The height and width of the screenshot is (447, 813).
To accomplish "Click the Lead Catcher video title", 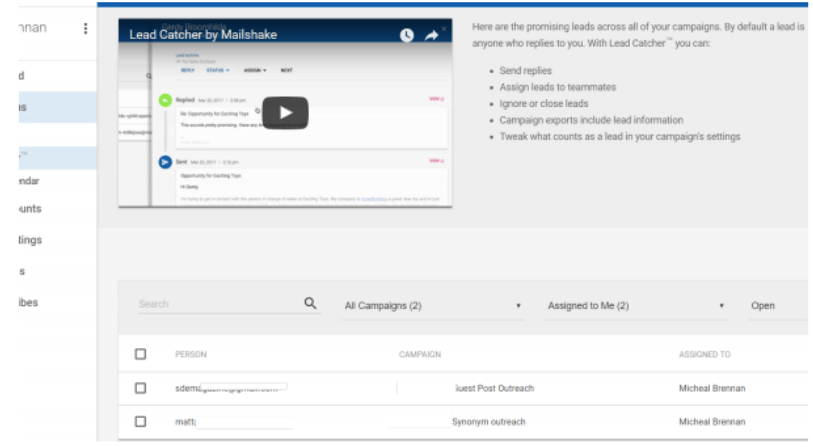I will [203, 35].
